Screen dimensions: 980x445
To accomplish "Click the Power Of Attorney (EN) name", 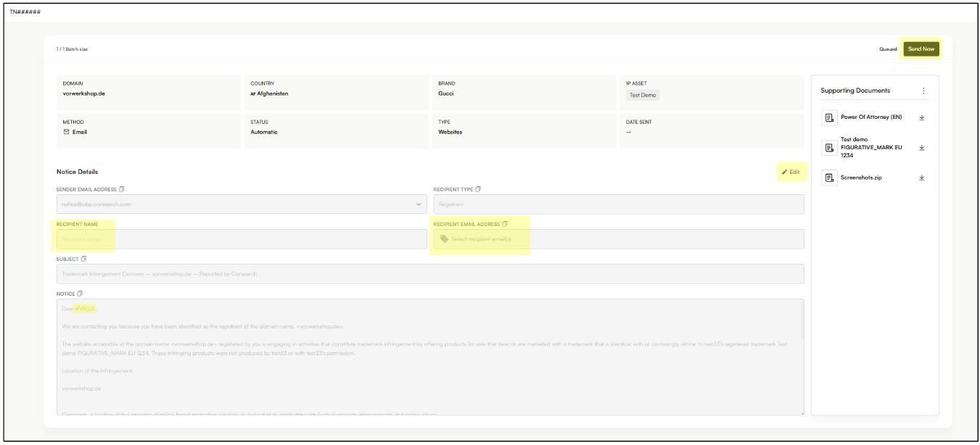I will click(871, 117).
